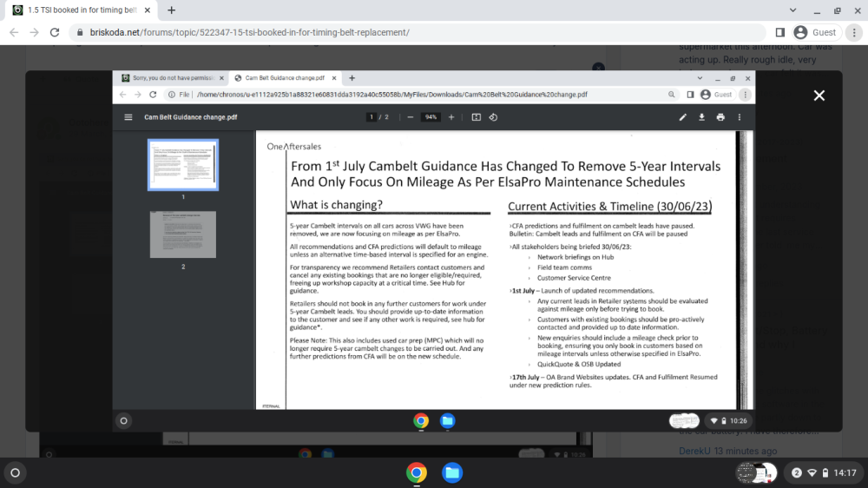The image size is (868, 488).
Task: Open the notification count badge showing 2
Action: tap(797, 472)
